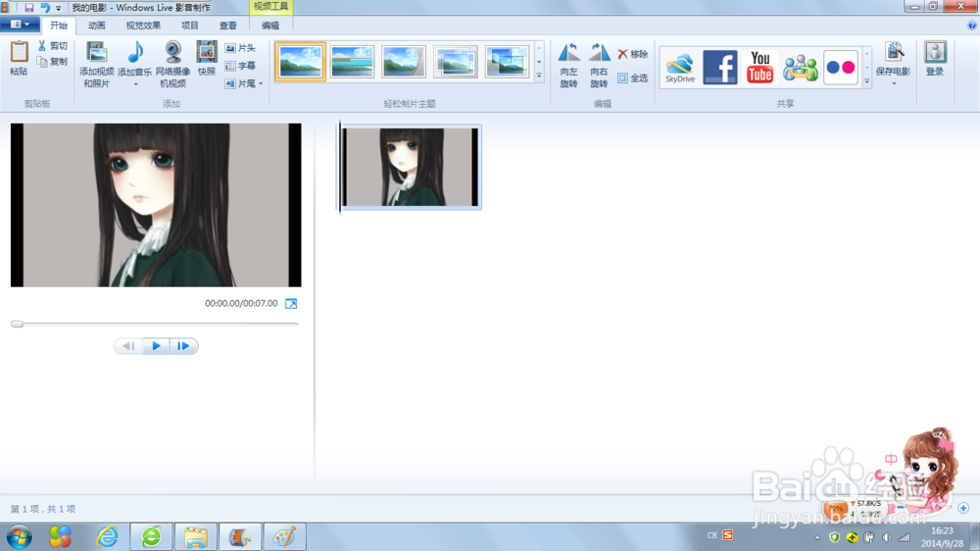Viewport: 980px width, 551px height.
Task: Select the second AutoMovie theme thumbnail
Action: coord(352,62)
